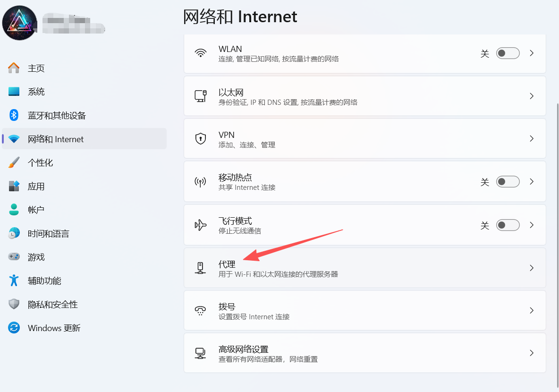
Task: Click the user profile avatar picture
Action: click(20, 23)
